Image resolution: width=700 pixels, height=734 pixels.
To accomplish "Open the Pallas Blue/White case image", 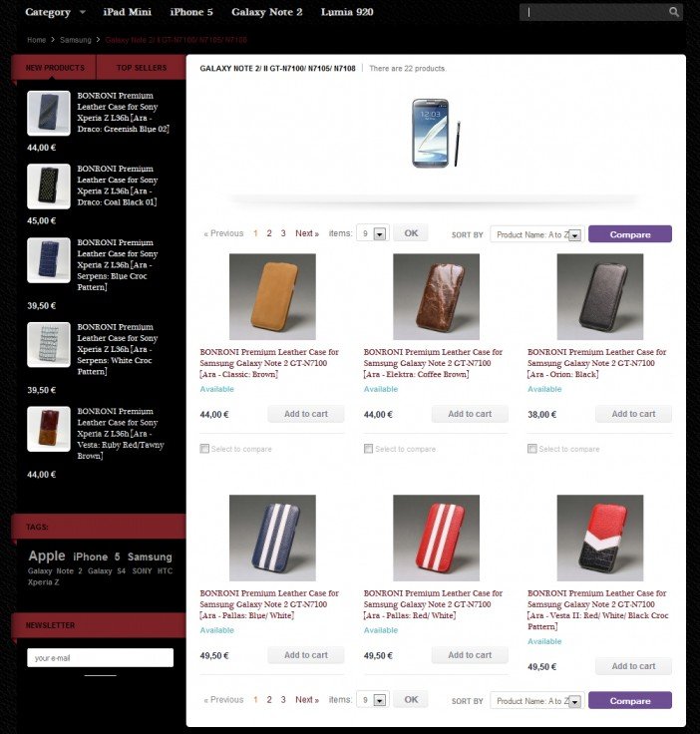I will click(x=272, y=538).
